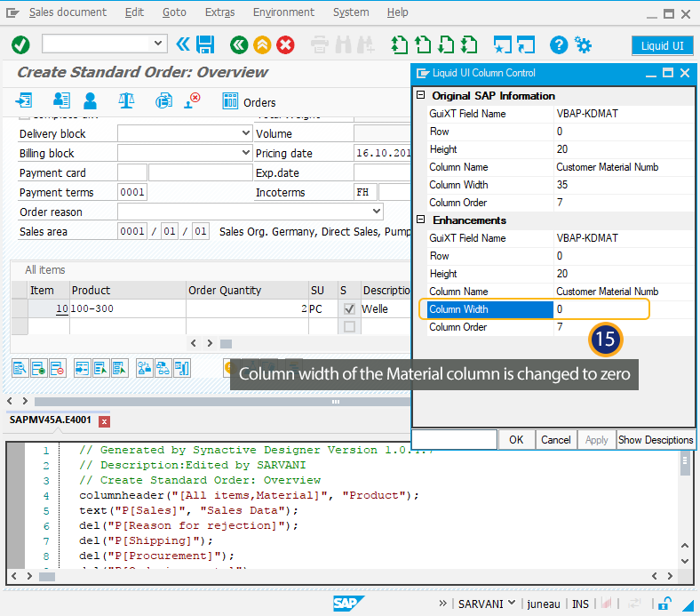Open the Sales document menu
The image size is (700, 616).
(x=68, y=12)
